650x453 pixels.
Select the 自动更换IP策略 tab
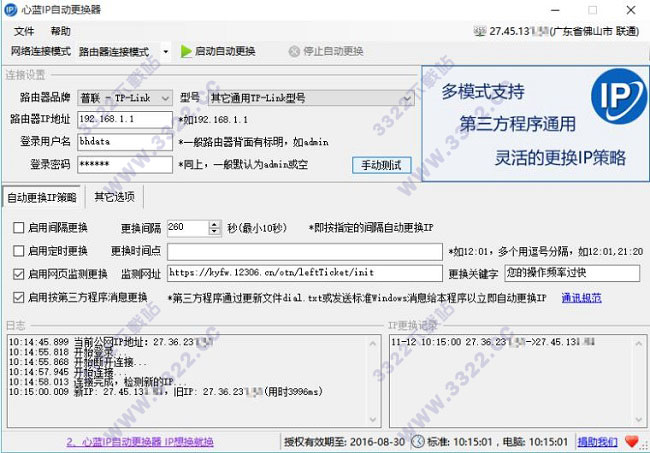(x=41, y=197)
